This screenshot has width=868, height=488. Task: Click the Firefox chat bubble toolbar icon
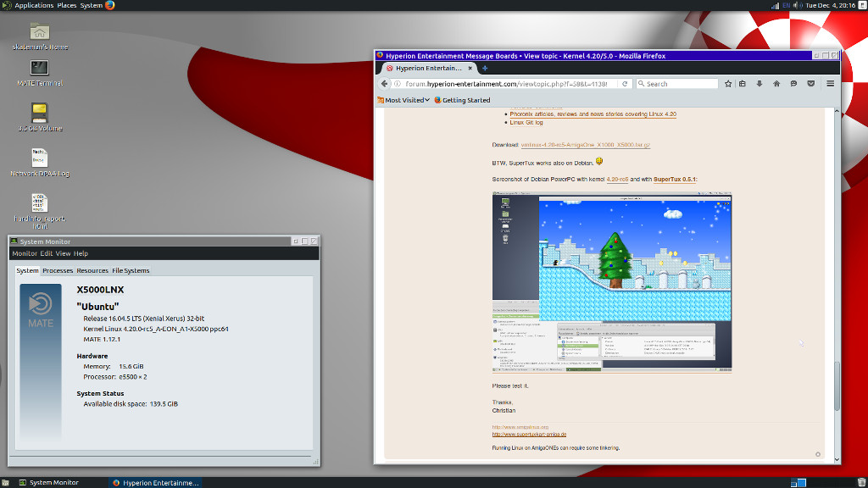[793, 84]
